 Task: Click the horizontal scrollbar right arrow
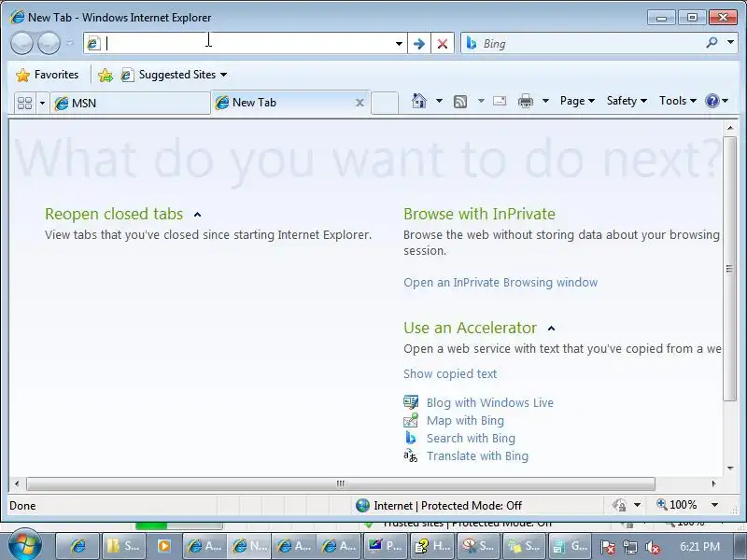point(713,483)
